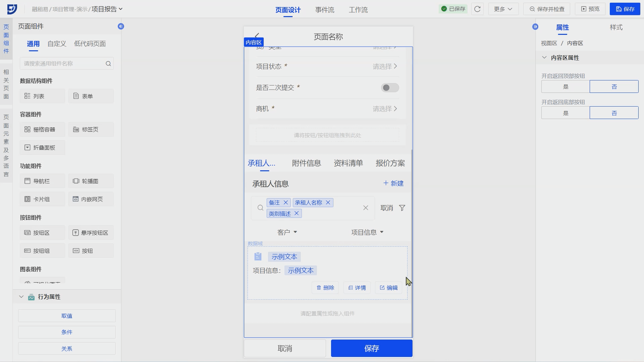Collapse the right properties panel
644x362 pixels.
coord(535,26)
